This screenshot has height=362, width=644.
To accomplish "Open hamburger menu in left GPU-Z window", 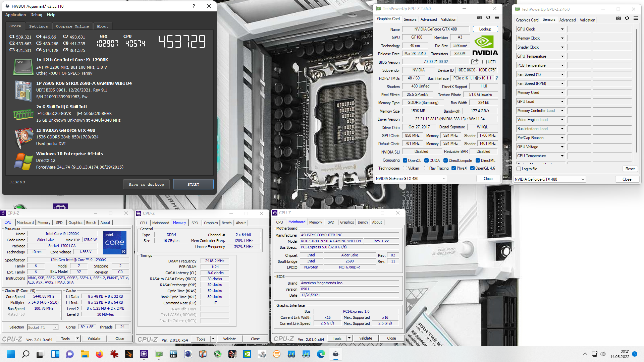I will (x=497, y=18).
